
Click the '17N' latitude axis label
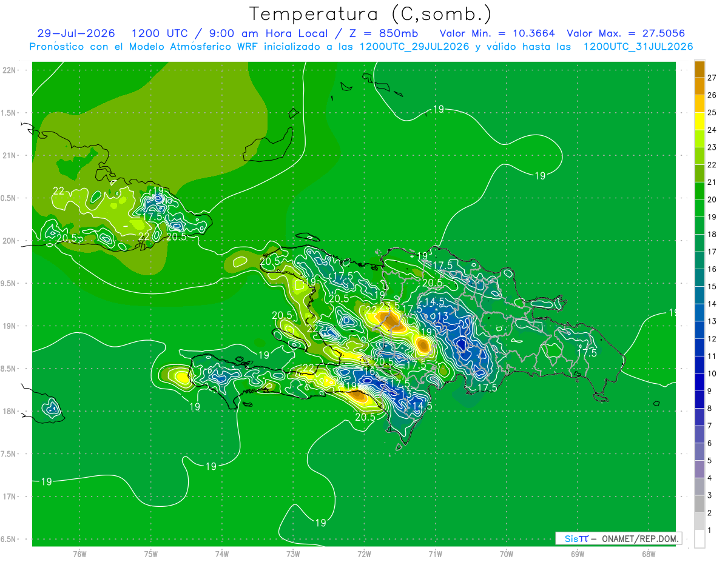10,497
